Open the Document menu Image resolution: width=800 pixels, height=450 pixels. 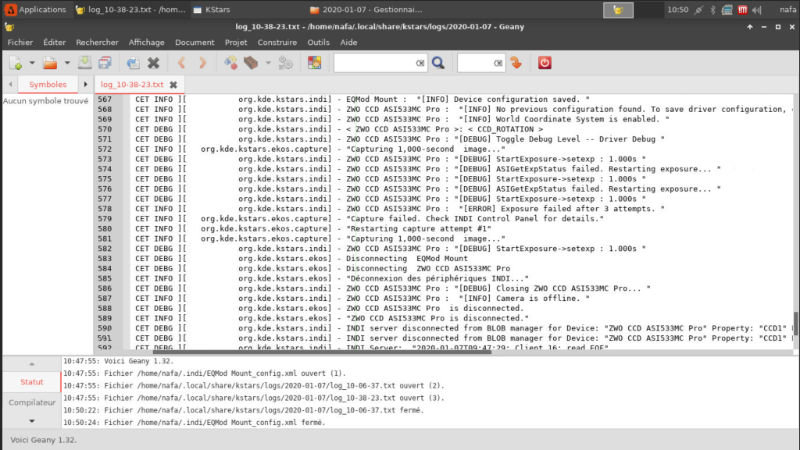click(194, 42)
